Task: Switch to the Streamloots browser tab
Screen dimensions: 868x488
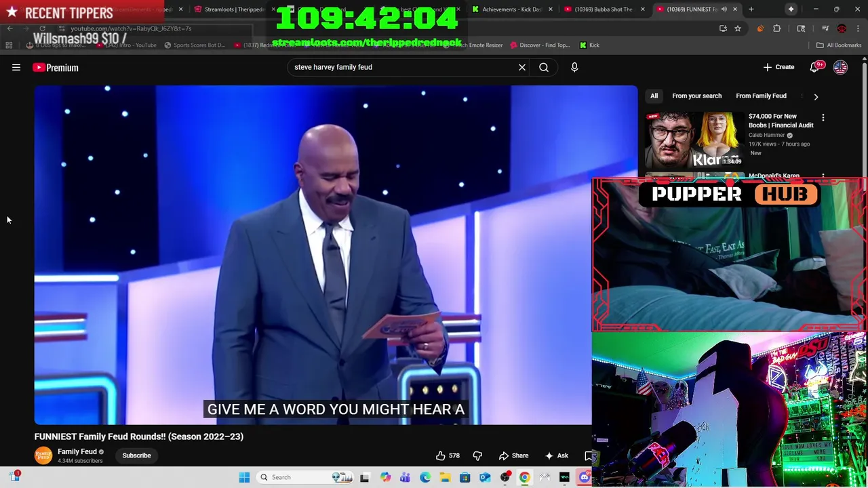Action: point(234,9)
